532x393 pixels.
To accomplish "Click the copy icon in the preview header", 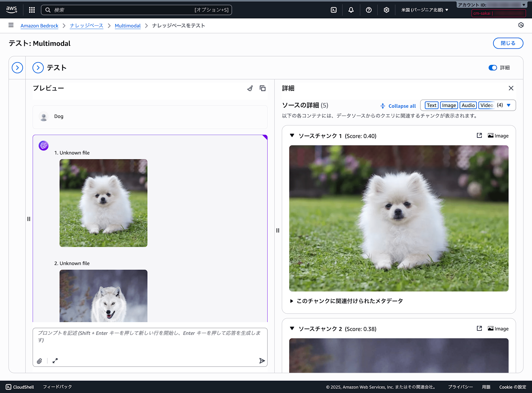I will (x=263, y=88).
